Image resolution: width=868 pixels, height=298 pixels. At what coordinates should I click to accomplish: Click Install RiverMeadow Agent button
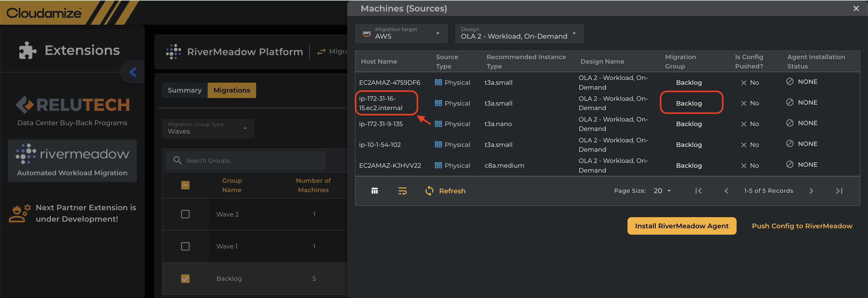[x=682, y=226]
